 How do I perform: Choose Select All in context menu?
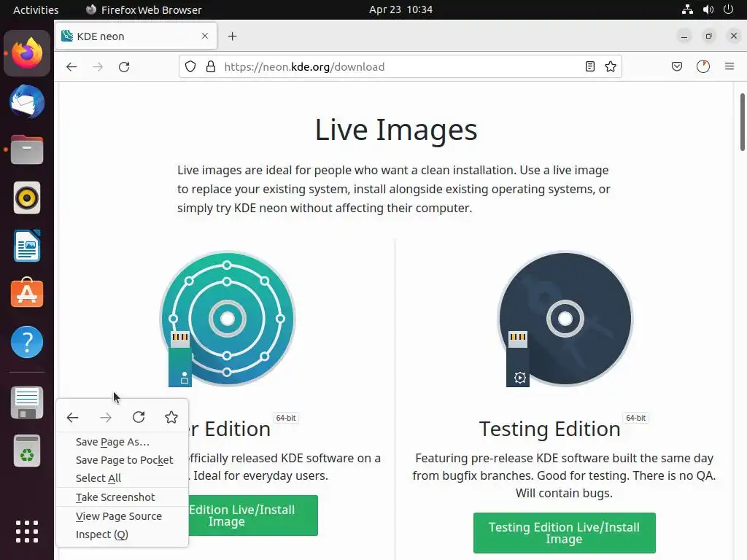[122, 478]
